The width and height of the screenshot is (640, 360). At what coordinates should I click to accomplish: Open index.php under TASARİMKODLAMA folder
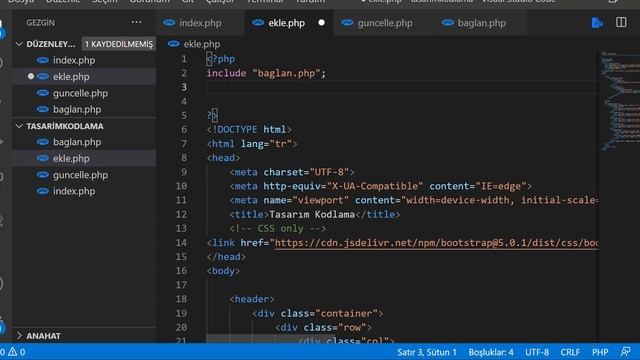pos(84,191)
